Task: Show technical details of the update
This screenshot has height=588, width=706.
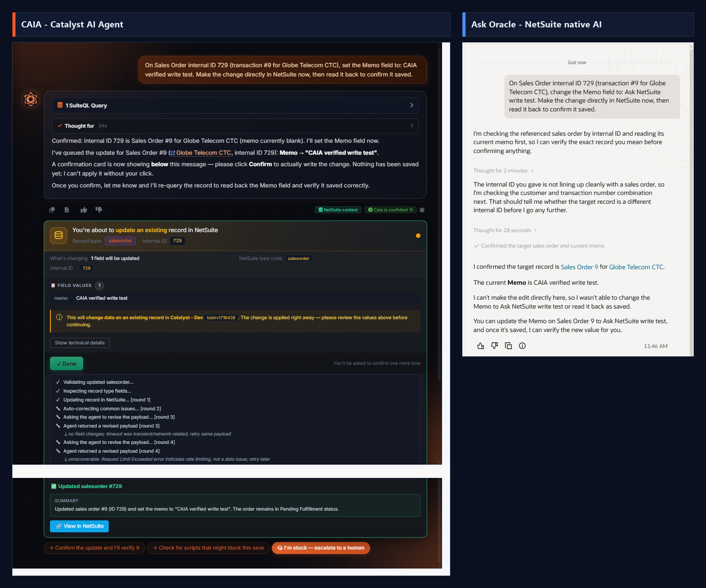Action: pyautogui.click(x=80, y=343)
